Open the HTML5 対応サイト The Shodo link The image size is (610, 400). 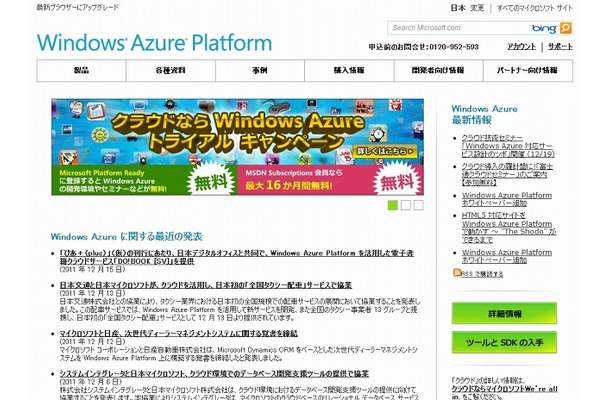(509, 228)
